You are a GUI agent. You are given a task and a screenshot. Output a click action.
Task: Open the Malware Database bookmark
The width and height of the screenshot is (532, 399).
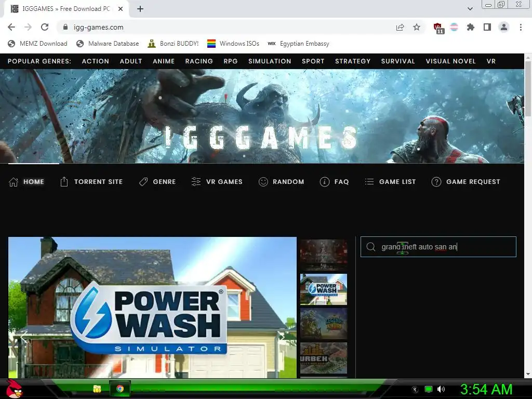click(108, 44)
